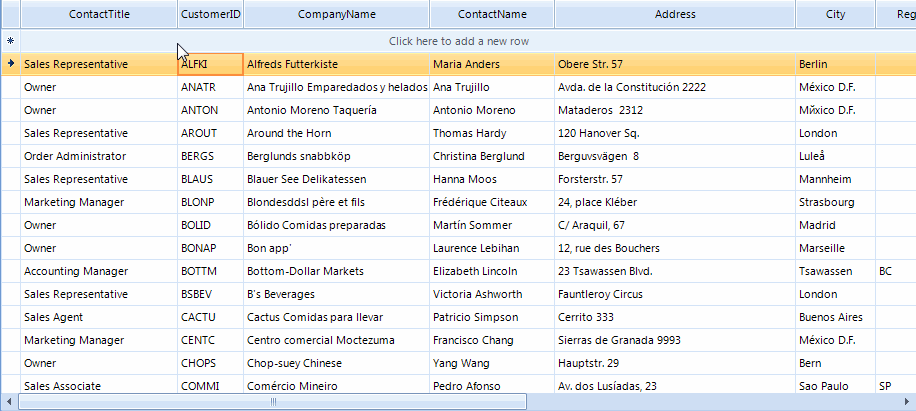The height and width of the screenshot is (411, 916).
Task: Click the Hauptstr. 29 address cell
Action: tap(675, 363)
